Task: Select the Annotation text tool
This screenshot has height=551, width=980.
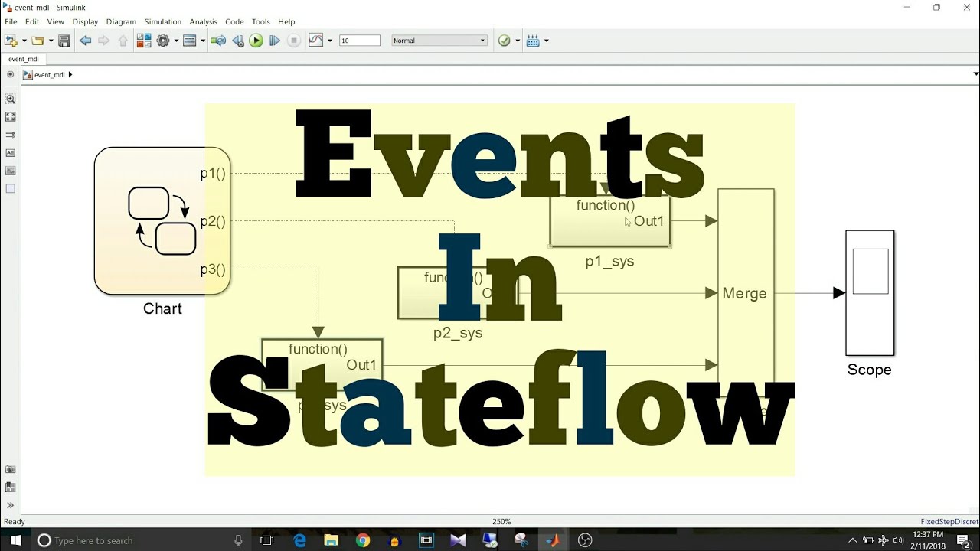Action: pyautogui.click(x=11, y=153)
